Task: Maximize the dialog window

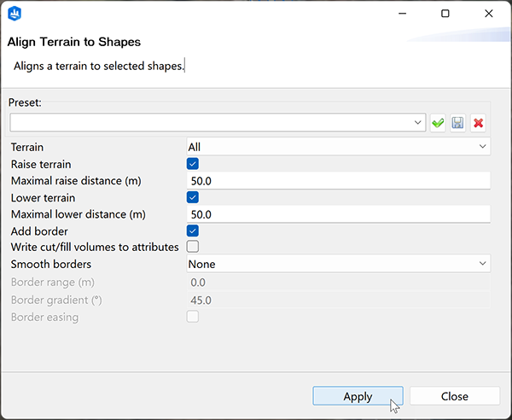Action: 445,14
